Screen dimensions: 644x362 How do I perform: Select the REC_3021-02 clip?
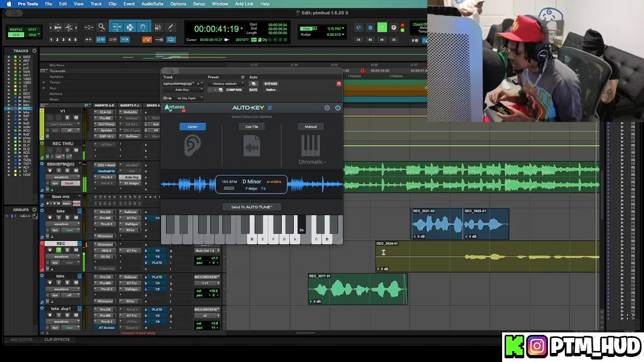pyautogui.click(x=437, y=224)
